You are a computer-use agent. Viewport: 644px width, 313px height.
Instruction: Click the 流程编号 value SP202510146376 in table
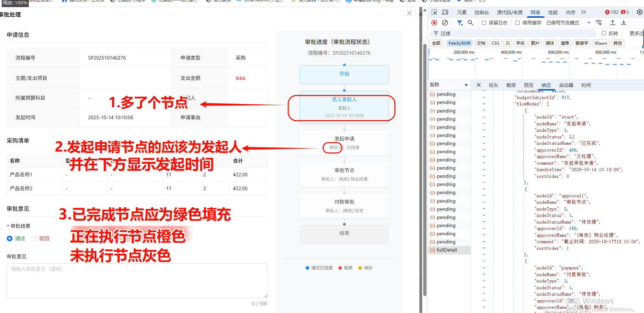coord(107,58)
